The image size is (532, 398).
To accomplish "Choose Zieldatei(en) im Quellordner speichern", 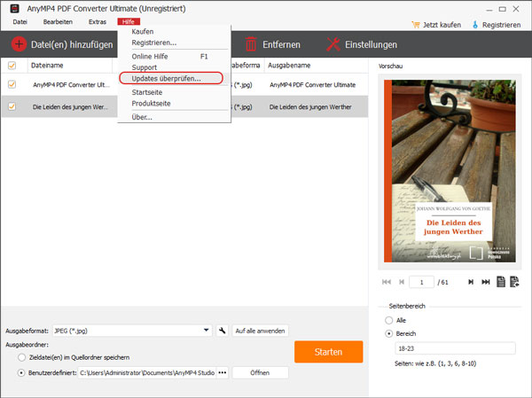I will tap(21, 357).
